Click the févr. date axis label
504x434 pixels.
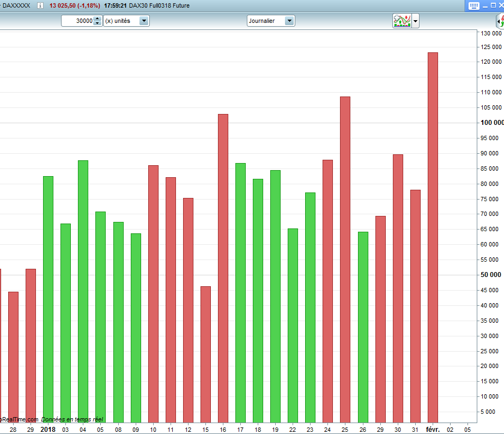[433, 430]
